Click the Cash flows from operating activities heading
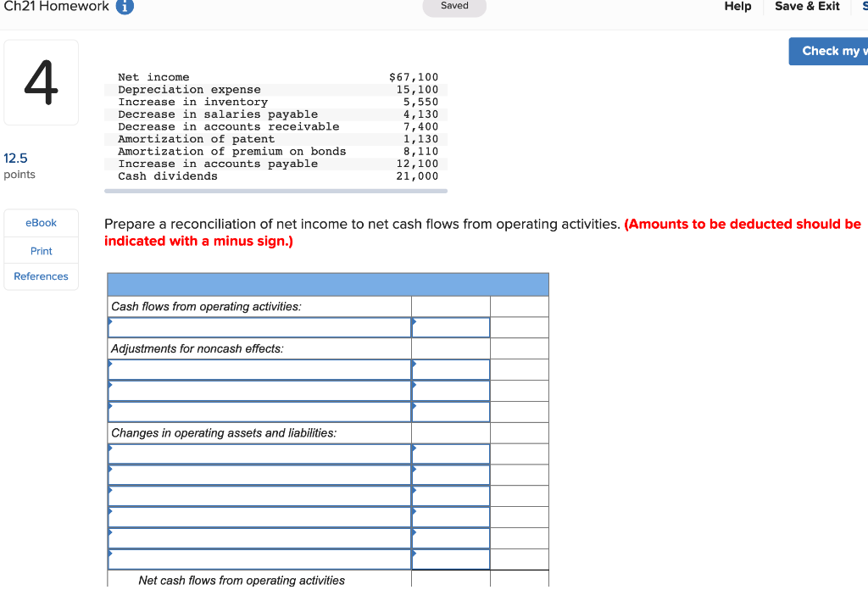 (x=206, y=307)
